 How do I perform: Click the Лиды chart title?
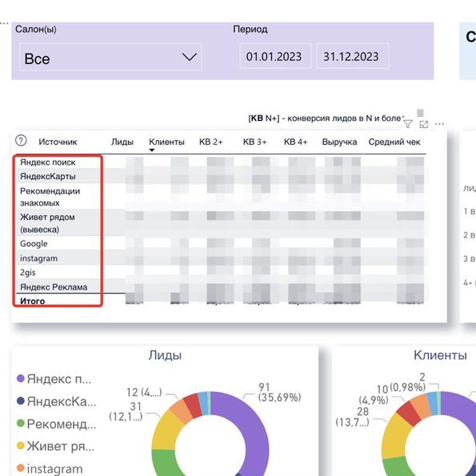165,355
